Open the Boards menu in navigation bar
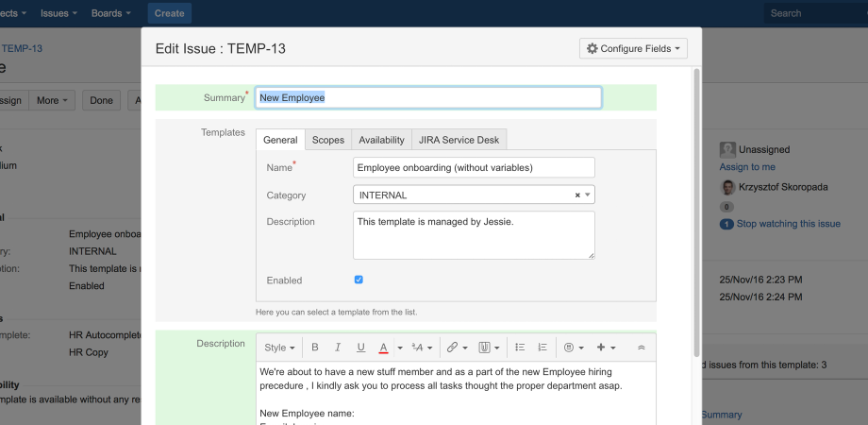Screen dimensions: 868x425 (111, 13)
